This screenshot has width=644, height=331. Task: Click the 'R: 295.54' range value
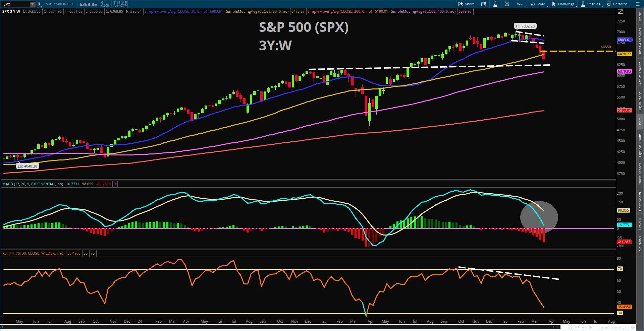[x=134, y=11]
